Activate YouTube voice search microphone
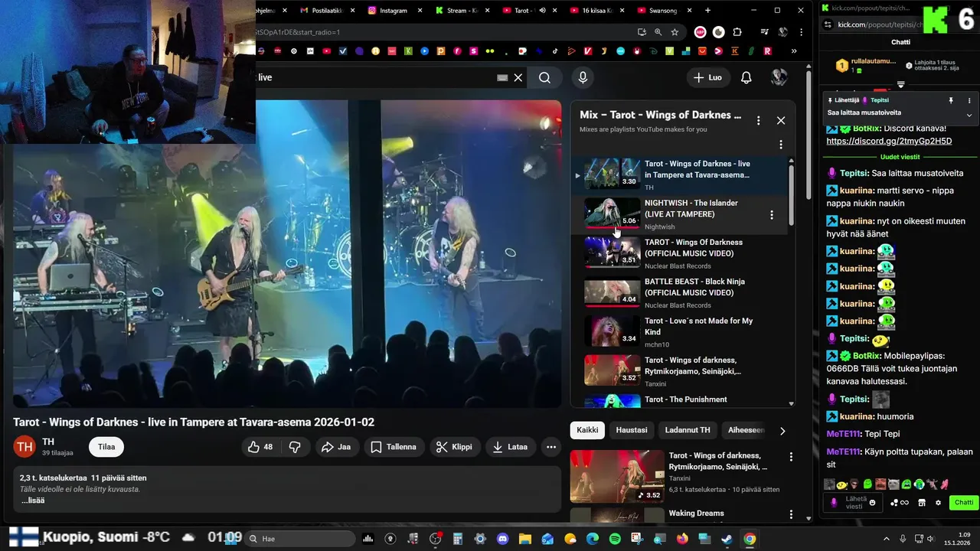Image resolution: width=980 pixels, height=551 pixels. click(x=583, y=77)
